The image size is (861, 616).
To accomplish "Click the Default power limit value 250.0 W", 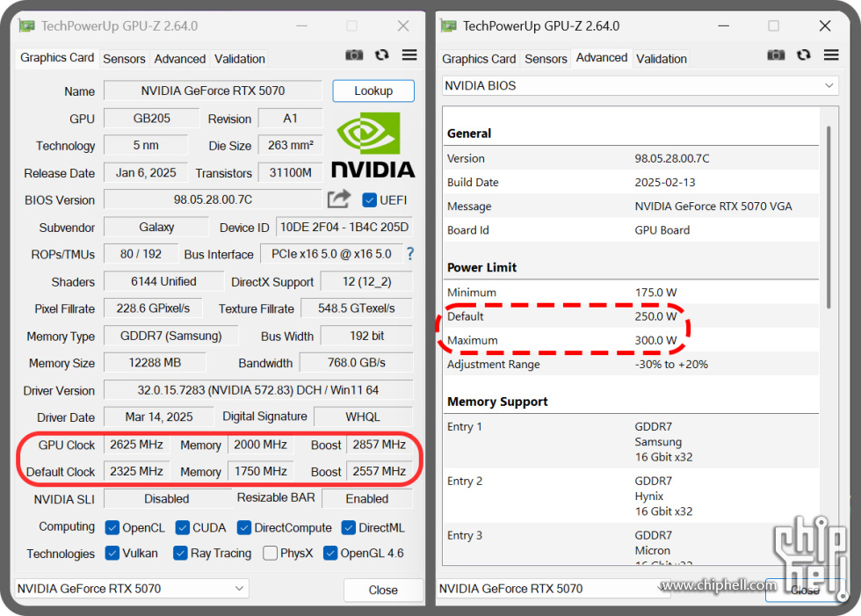I will [x=655, y=316].
